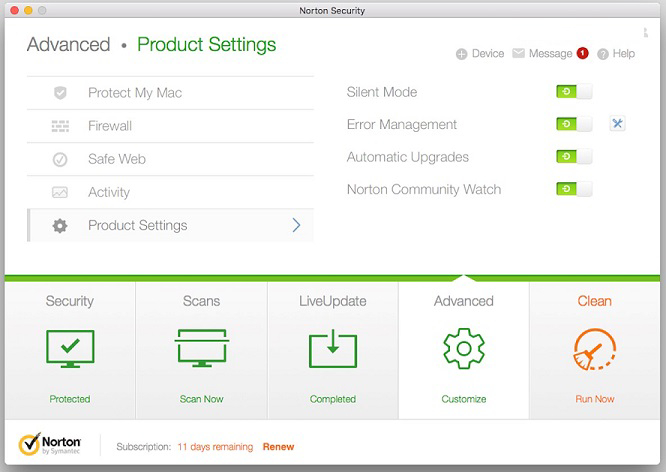Select the Advanced tab heading
Image resolution: width=666 pixels, height=472 pixels.
coord(464,301)
